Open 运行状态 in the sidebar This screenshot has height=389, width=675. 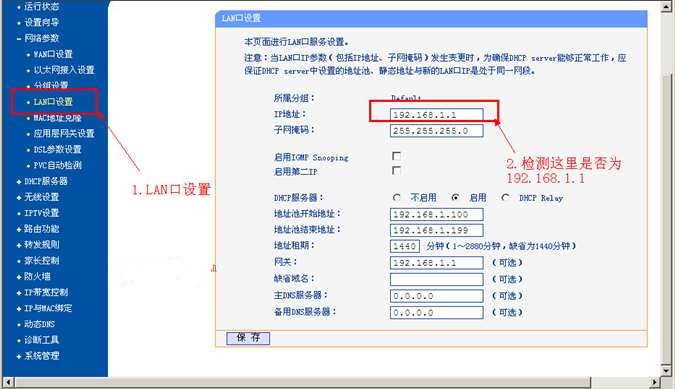[41, 6]
